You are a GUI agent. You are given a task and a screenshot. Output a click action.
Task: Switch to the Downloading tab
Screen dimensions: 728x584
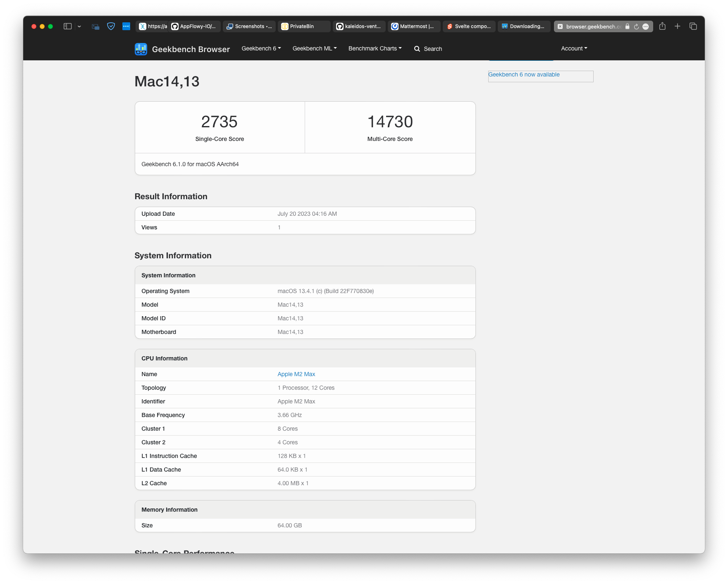click(x=524, y=26)
